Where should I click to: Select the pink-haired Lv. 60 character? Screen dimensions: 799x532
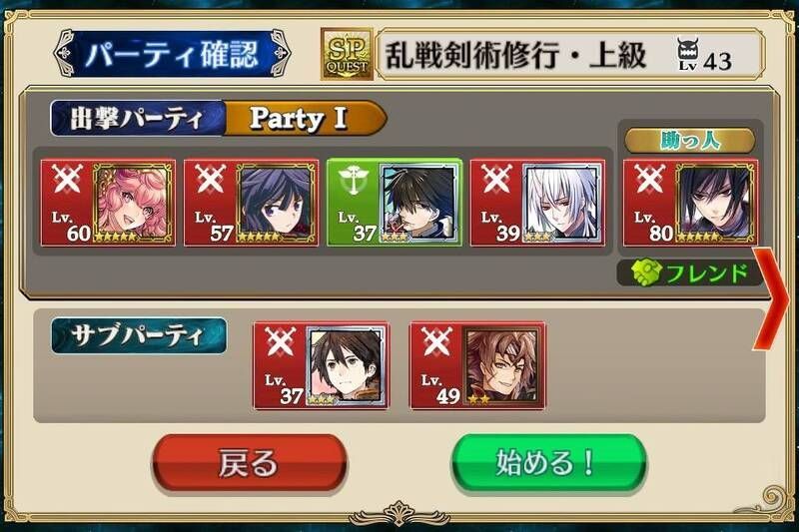click(x=108, y=203)
